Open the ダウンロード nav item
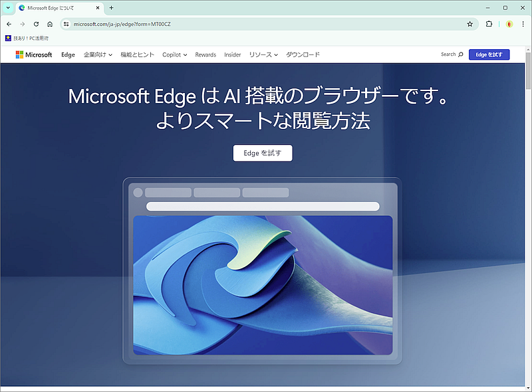 pos(303,54)
